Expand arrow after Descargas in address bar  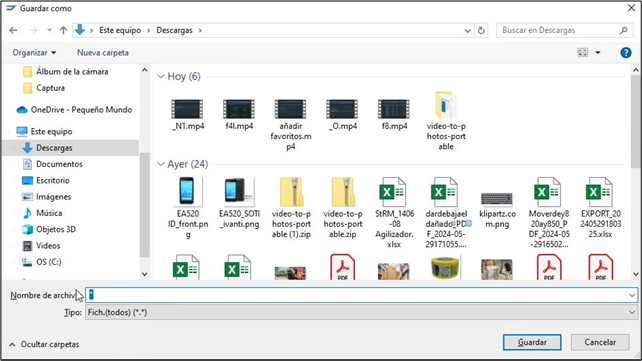click(x=200, y=30)
